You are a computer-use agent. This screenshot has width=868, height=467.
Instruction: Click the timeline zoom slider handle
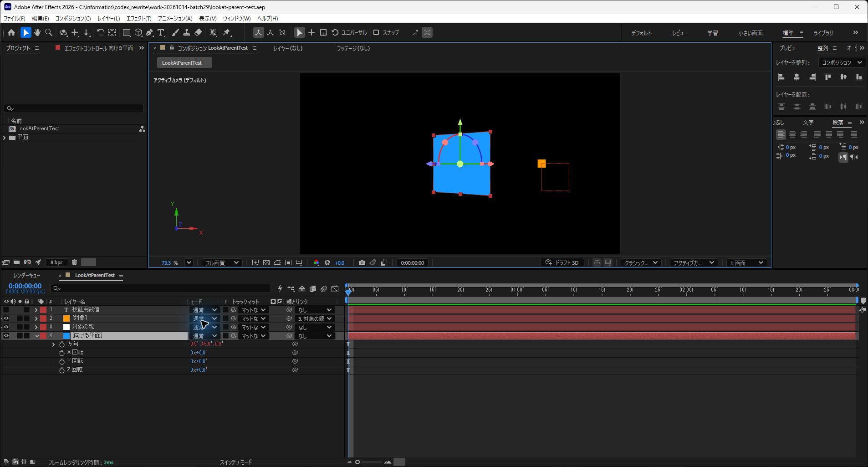pyautogui.click(x=357, y=462)
